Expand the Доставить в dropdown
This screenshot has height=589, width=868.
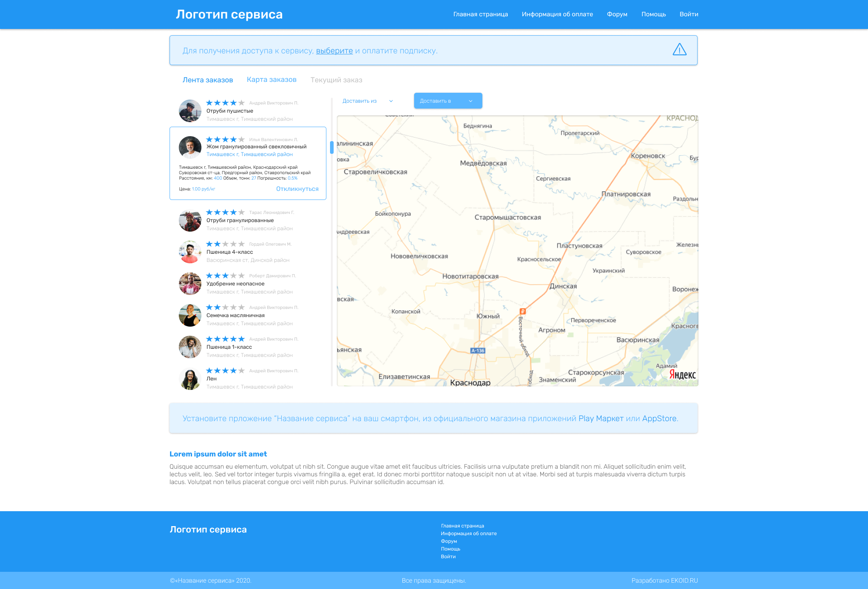pos(448,101)
